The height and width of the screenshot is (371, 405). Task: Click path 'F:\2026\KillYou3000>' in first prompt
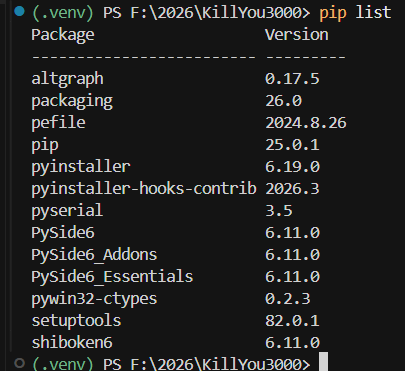(220, 13)
